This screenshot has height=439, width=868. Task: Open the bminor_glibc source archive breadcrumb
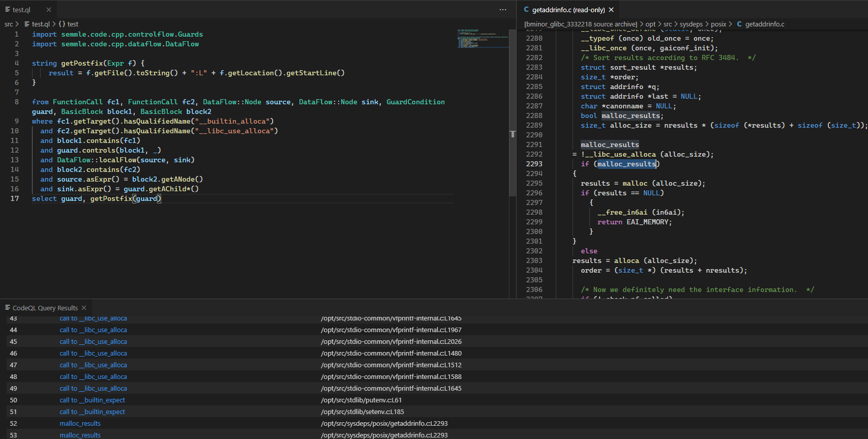click(580, 24)
